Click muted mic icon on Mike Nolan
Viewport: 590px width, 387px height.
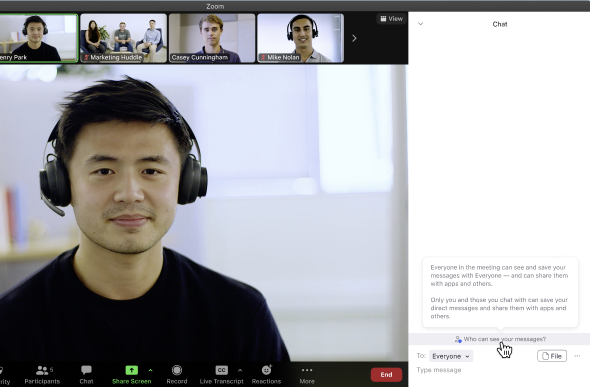(x=263, y=58)
